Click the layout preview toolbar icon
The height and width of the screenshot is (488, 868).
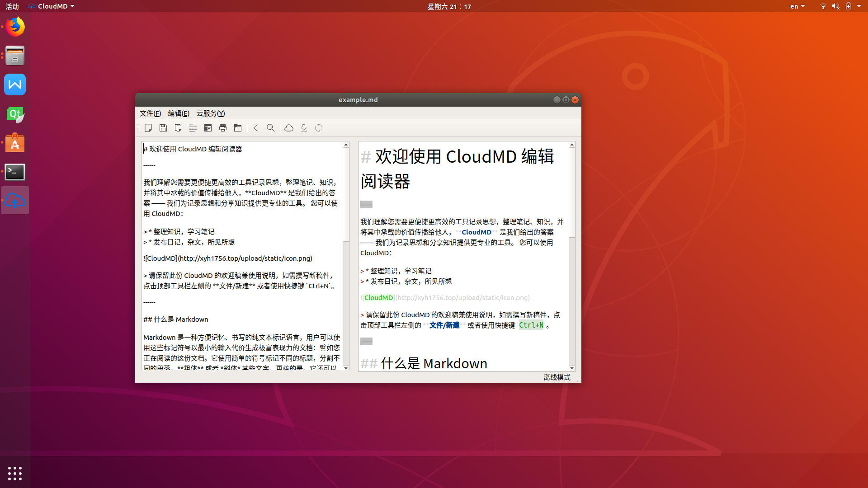click(x=208, y=128)
